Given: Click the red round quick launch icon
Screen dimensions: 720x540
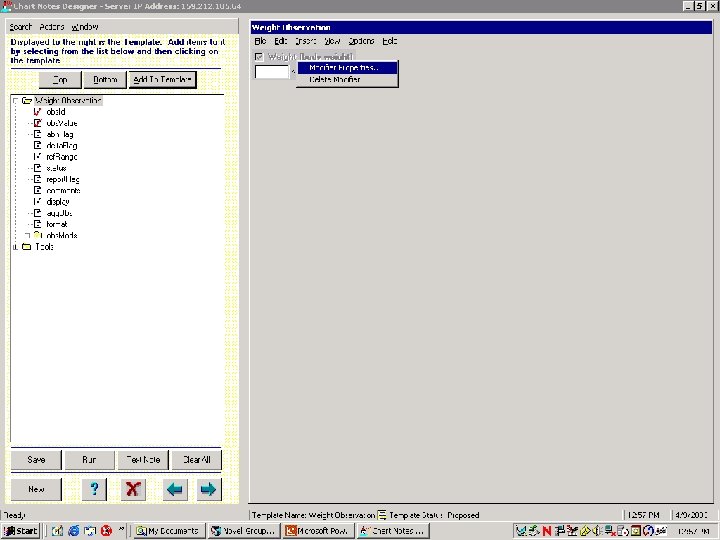Looking at the screenshot, I should tap(107, 531).
